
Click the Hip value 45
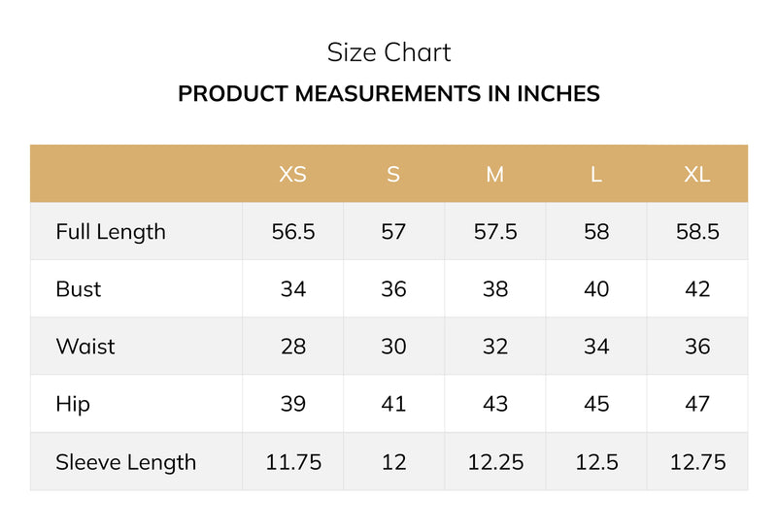point(596,404)
